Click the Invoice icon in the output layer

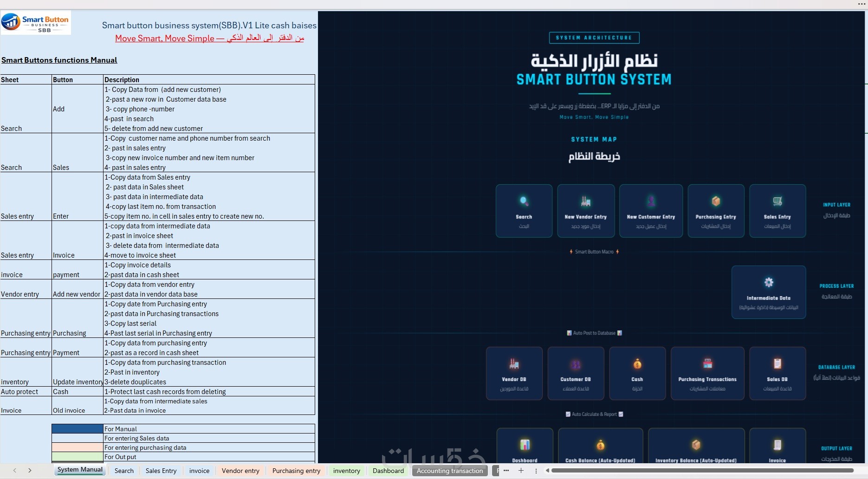pyautogui.click(x=777, y=445)
